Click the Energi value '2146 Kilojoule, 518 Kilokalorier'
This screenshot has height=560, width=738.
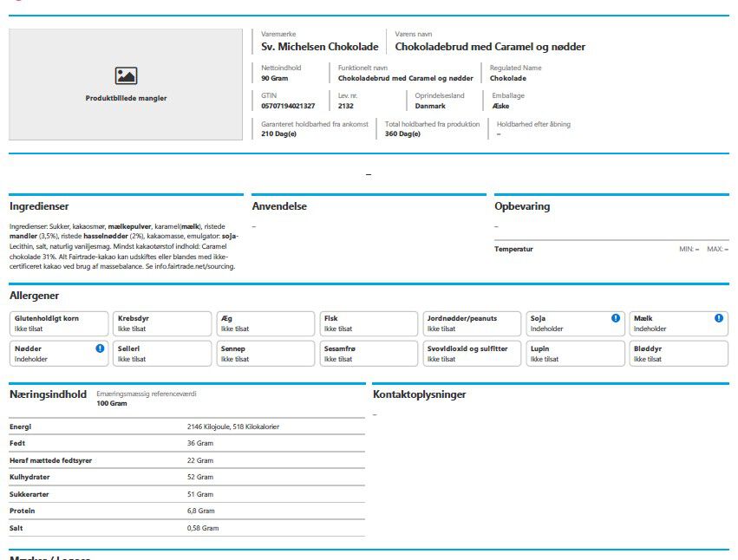(233, 427)
